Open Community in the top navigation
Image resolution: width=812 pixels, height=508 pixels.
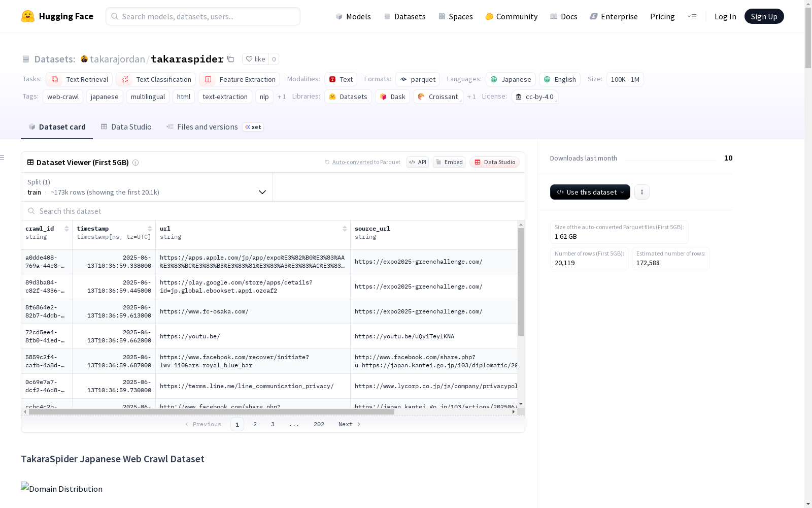click(511, 16)
